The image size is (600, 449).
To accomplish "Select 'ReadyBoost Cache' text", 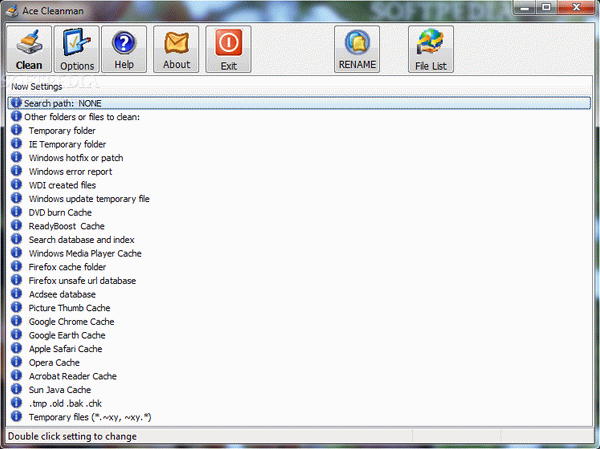I will pyautogui.click(x=67, y=226).
